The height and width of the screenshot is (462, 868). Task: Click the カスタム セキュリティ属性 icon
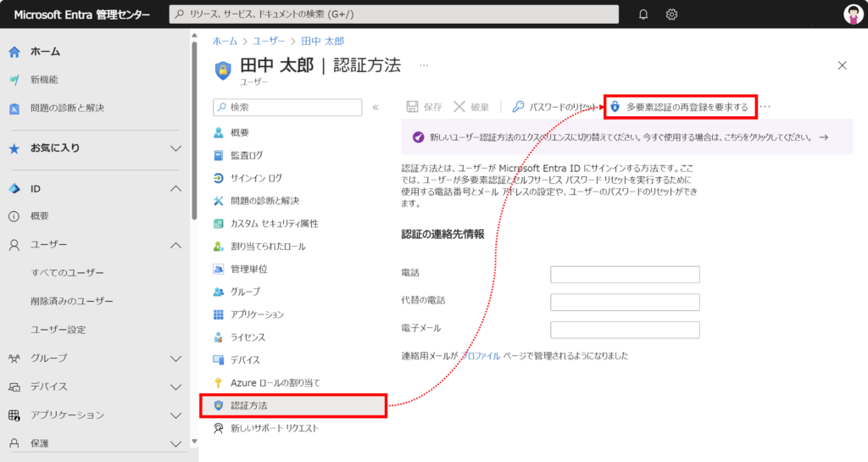pyautogui.click(x=219, y=224)
